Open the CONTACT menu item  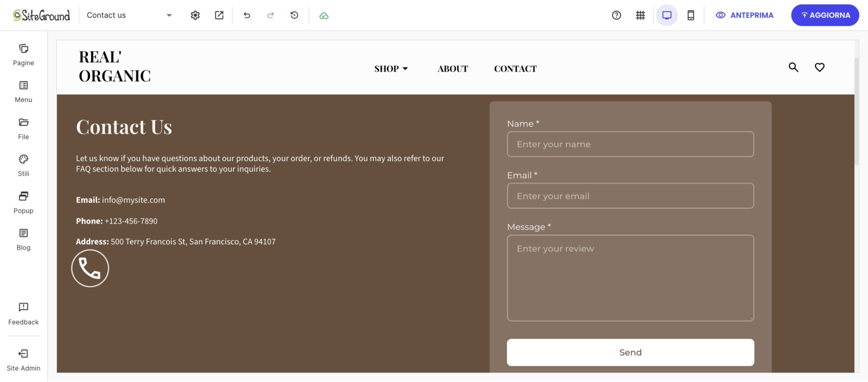point(515,69)
